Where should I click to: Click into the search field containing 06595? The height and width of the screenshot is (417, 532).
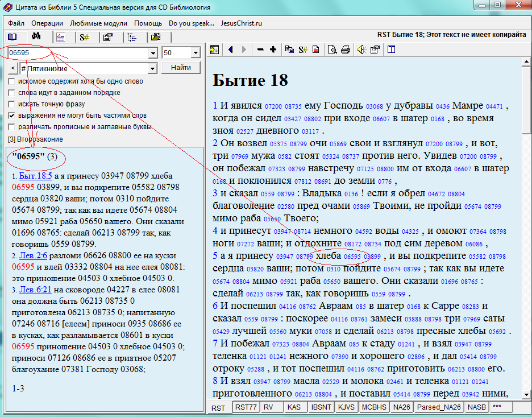tap(78, 53)
